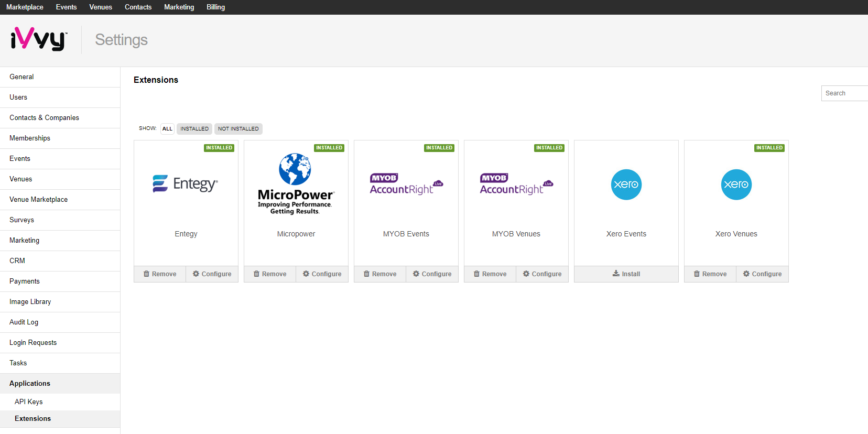The height and width of the screenshot is (434, 868).
Task: Remove the MYOB Events extension
Action: (380, 274)
